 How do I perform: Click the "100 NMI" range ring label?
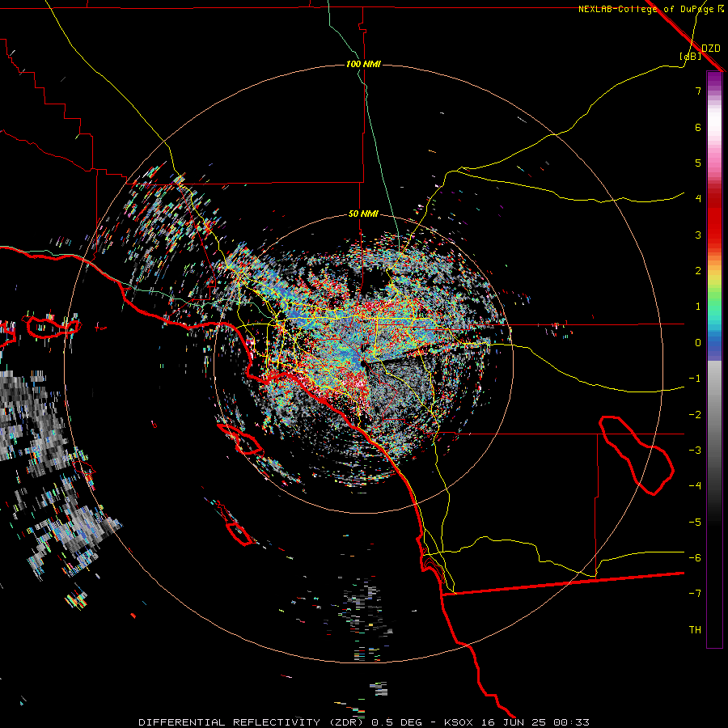(x=363, y=64)
